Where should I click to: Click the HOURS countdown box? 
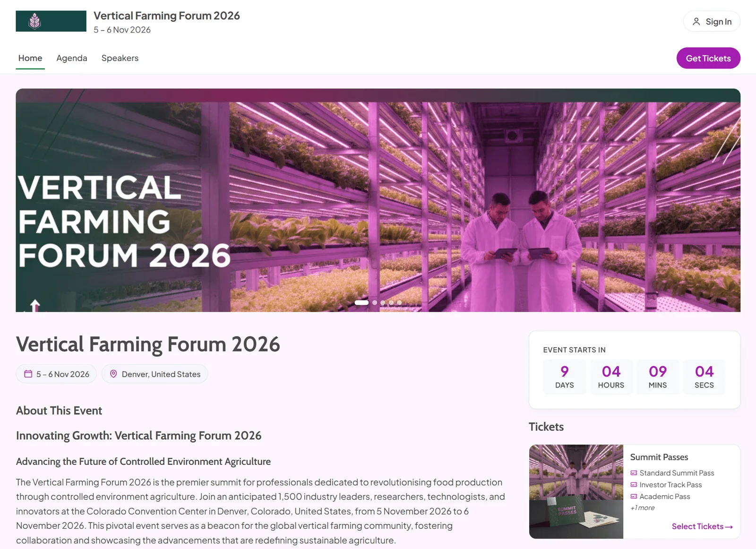(611, 377)
